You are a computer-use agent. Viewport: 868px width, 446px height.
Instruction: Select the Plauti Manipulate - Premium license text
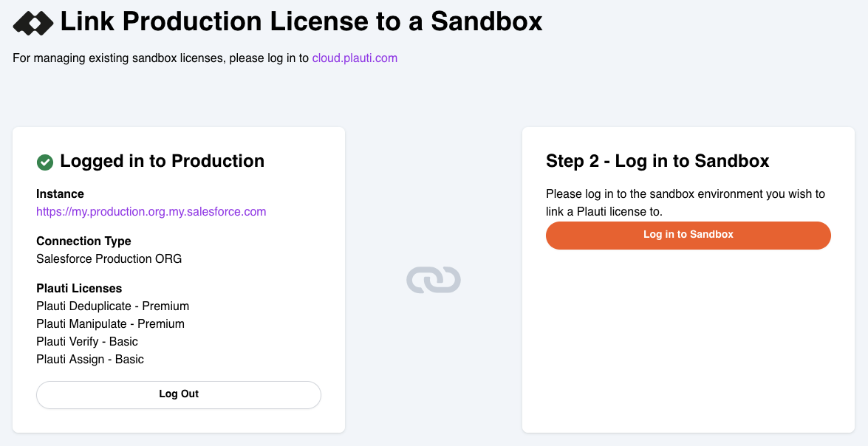(111, 323)
